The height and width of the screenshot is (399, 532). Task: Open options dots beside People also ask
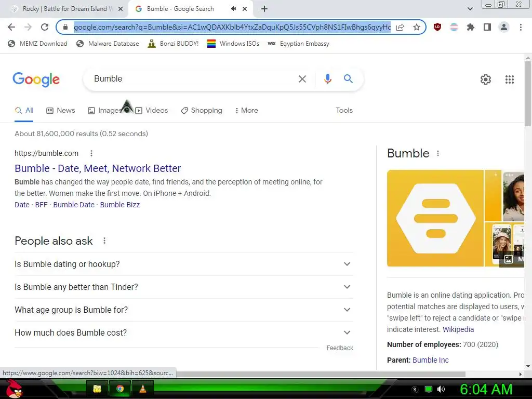[104, 241]
